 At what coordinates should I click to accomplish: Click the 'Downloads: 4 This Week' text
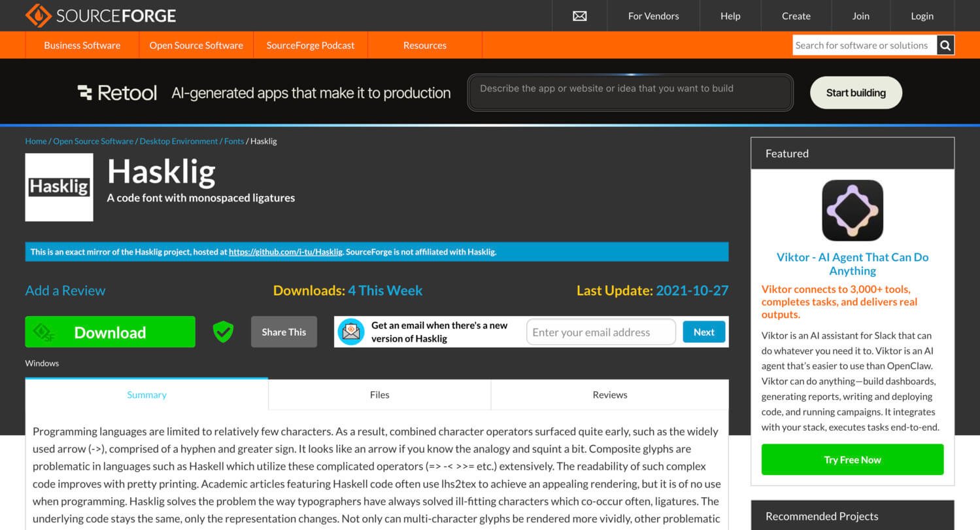(348, 291)
